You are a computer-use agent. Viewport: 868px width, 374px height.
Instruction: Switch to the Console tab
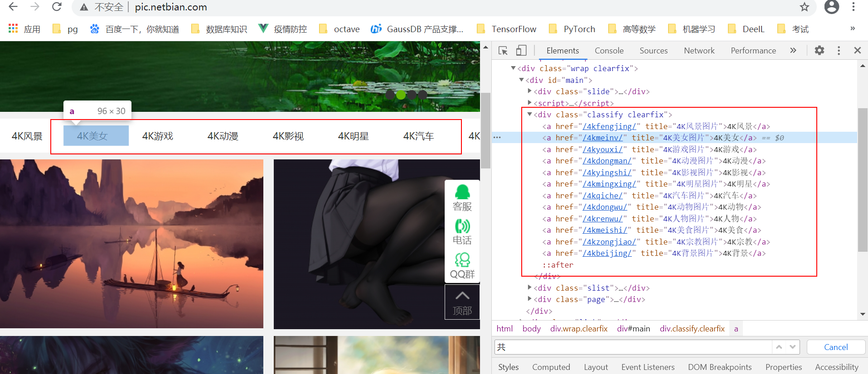(609, 51)
